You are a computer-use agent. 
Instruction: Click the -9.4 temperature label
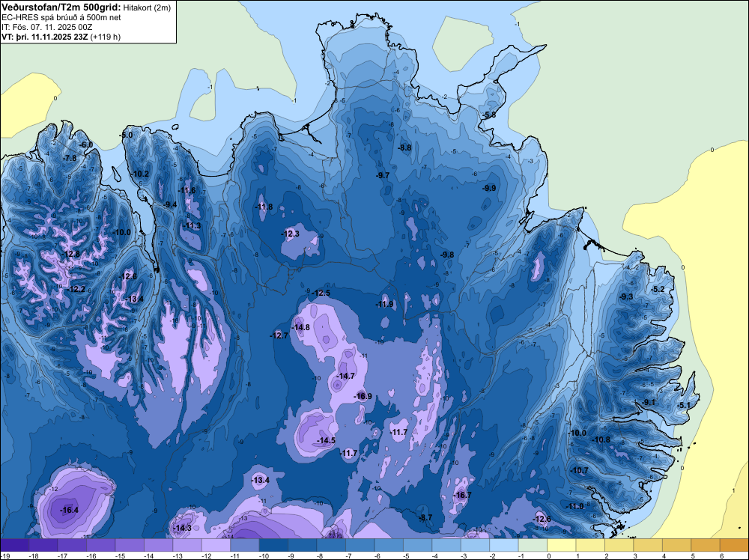[169, 204]
